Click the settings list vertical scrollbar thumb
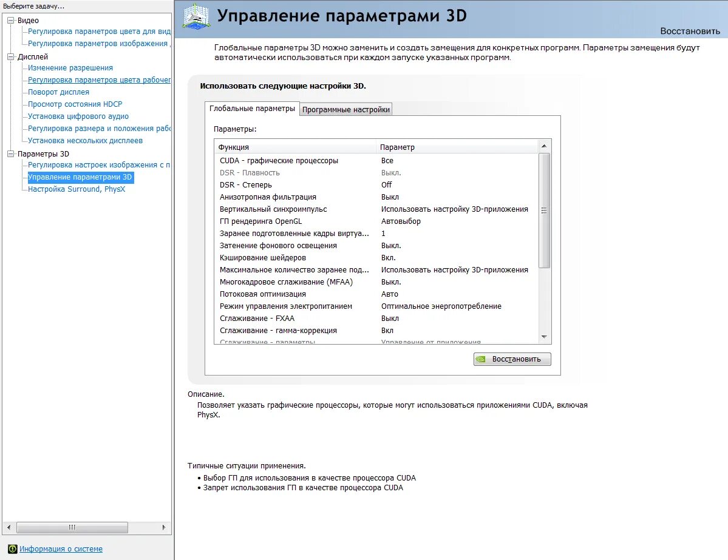This screenshot has width=728, height=560. click(544, 210)
